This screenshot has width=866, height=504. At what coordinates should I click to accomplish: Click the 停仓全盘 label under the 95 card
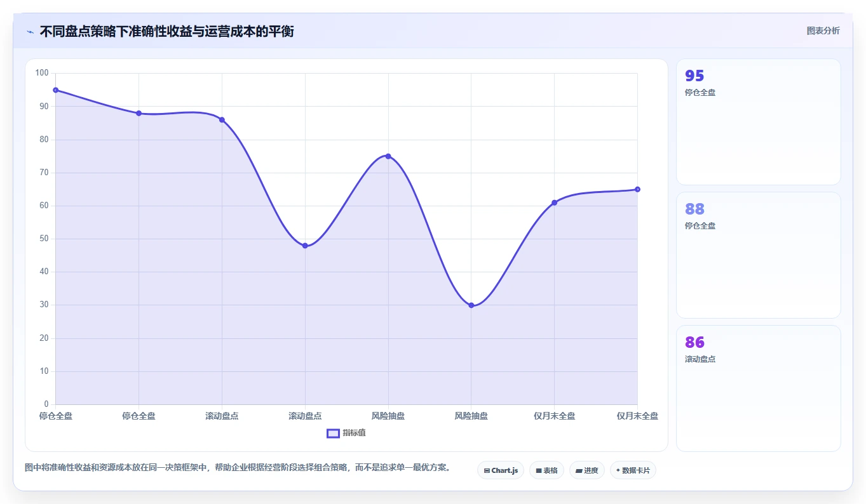pyautogui.click(x=700, y=93)
